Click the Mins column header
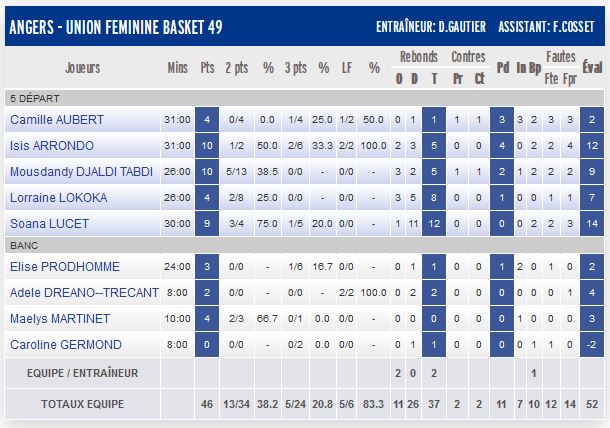610x428 pixels. point(178,69)
